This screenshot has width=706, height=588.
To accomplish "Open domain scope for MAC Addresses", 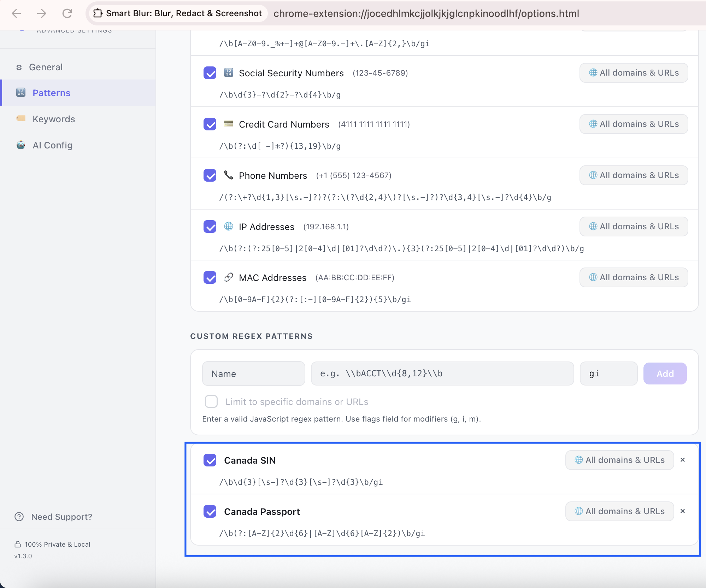I will (x=634, y=277).
